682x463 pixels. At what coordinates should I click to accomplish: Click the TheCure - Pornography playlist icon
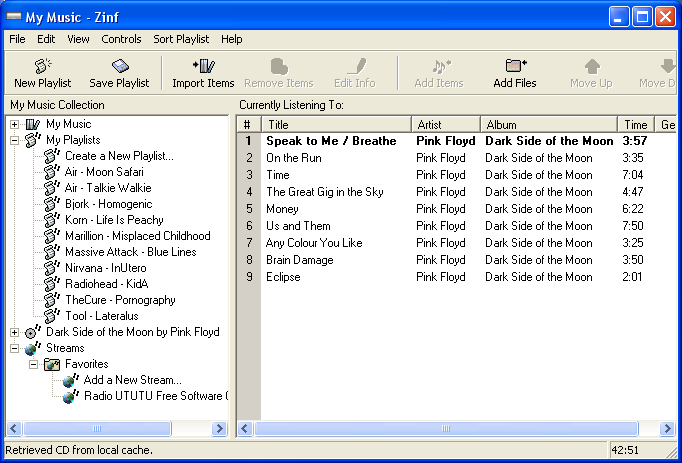click(52, 300)
